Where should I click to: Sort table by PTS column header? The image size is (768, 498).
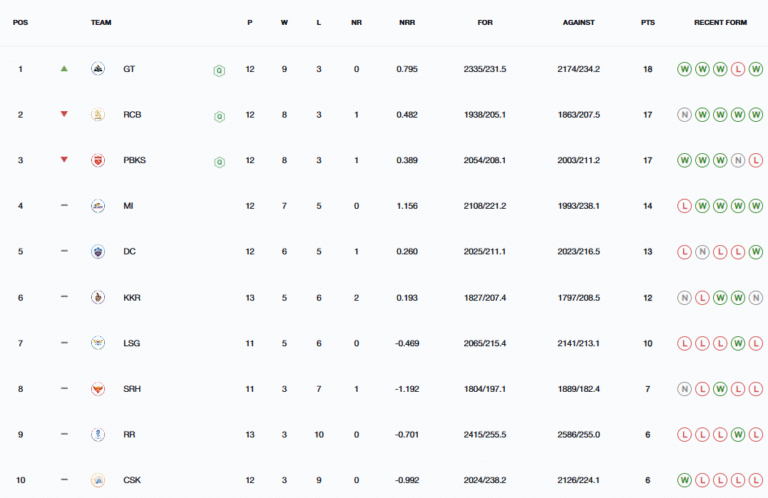point(648,22)
